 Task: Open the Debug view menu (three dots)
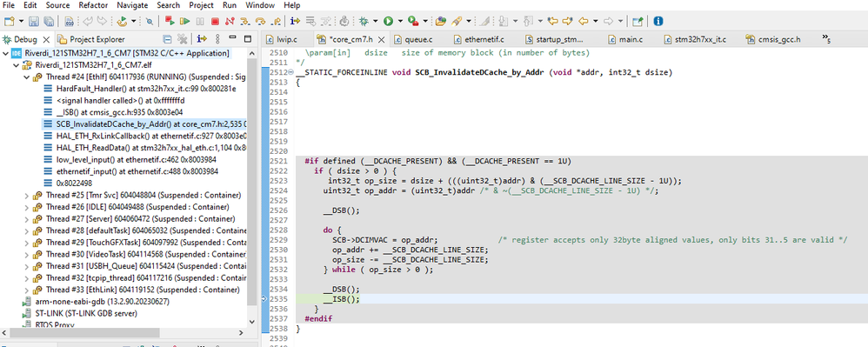(x=217, y=39)
